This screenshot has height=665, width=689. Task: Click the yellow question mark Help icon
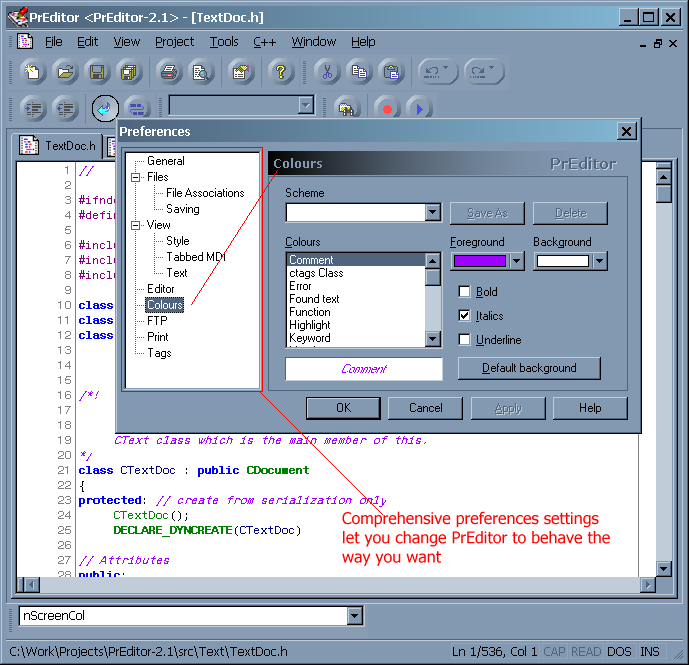tap(281, 72)
